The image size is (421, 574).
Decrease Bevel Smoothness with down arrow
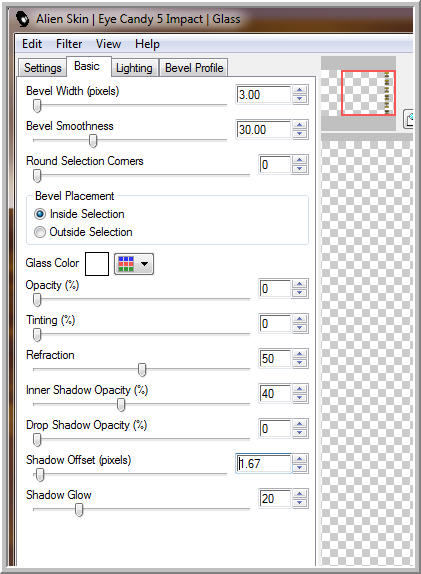coord(300,134)
